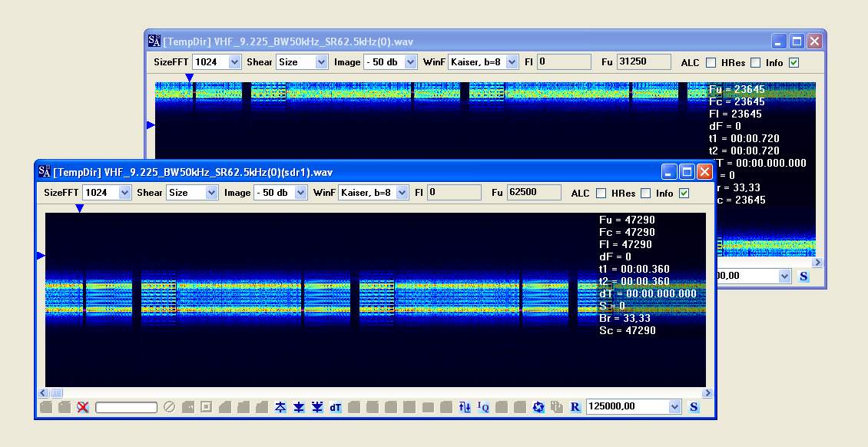Open SizeFFT dropdown in the sdr1 window
The image size is (868, 447).
coord(125,193)
